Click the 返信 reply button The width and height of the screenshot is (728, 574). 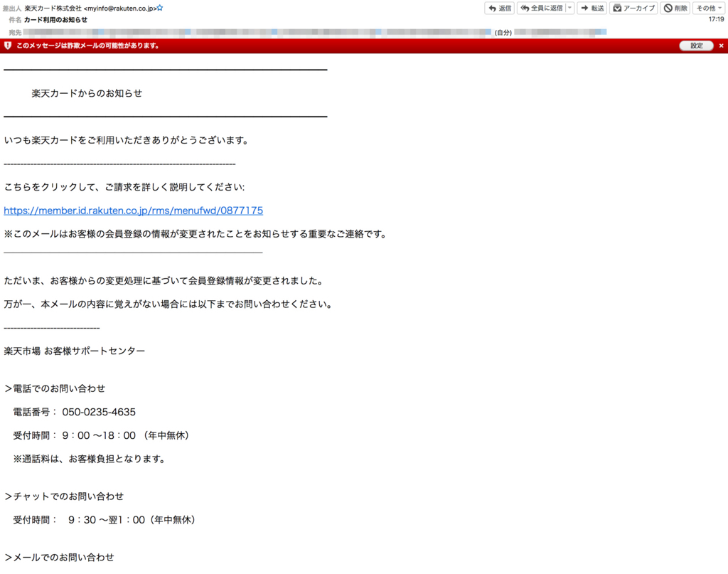tap(500, 8)
